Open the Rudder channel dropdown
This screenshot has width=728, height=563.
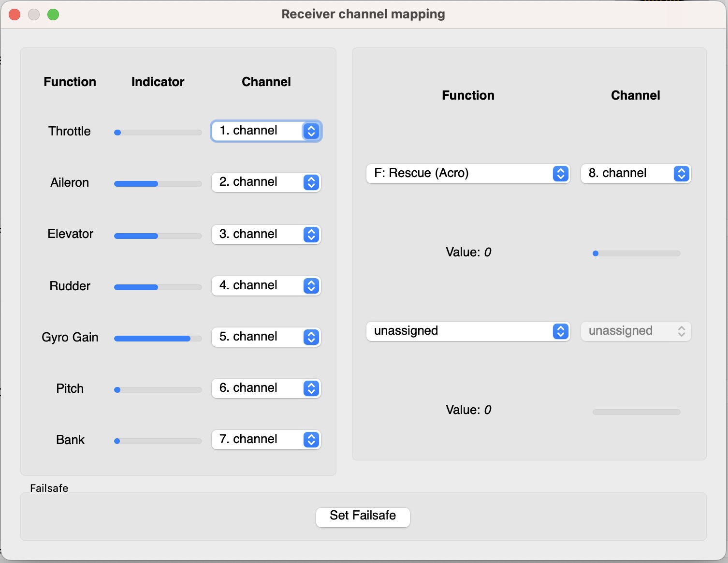(x=266, y=286)
